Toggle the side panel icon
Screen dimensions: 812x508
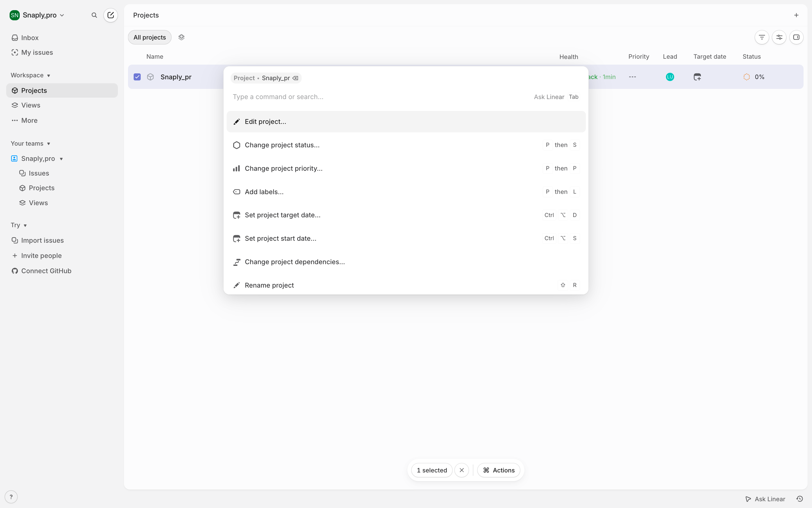click(796, 37)
